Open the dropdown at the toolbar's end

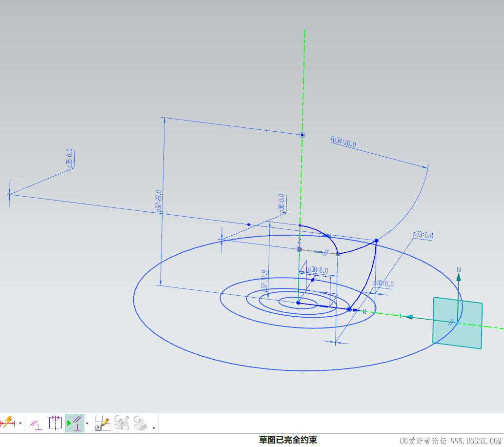154,428
